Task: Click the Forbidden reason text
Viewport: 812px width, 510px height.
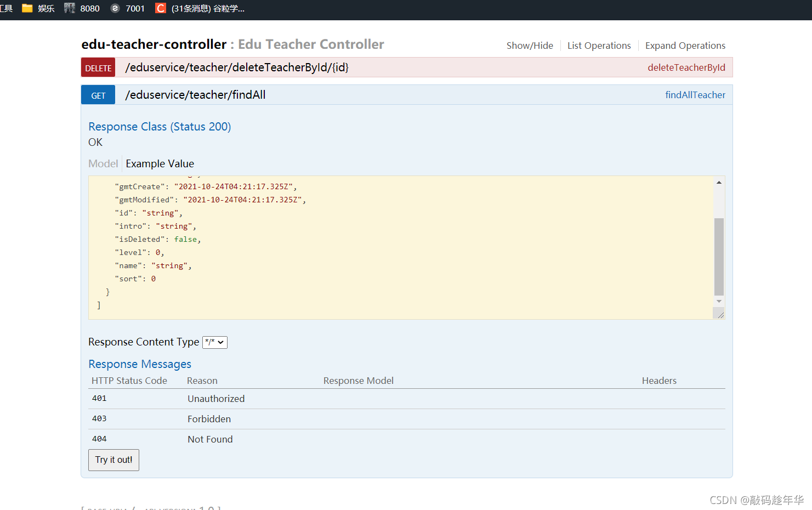Action: point(209,419)
